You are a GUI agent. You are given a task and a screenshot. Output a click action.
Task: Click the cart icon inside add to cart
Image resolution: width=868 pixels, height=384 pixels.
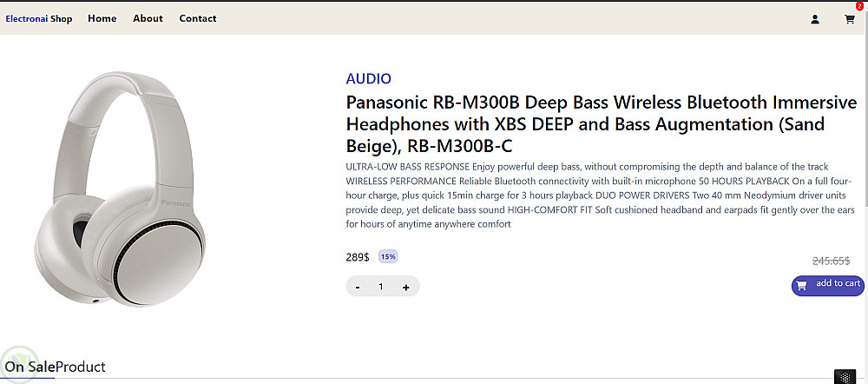pos(801,285)
